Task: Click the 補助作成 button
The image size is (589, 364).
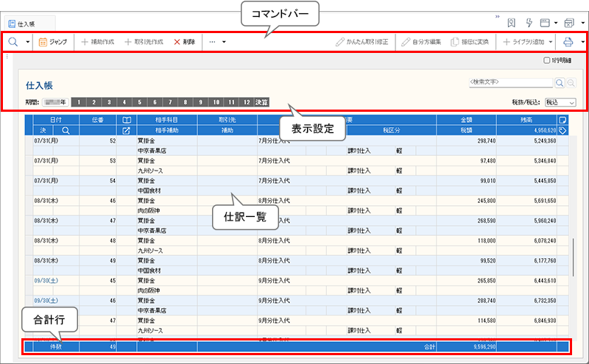Action: (97, 42)
